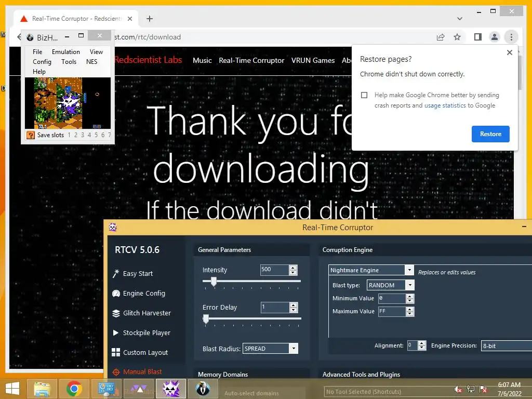Screen dimensions: 532x399
Task: Click the Maximum Value FF field
Action: tap(392, 311)
